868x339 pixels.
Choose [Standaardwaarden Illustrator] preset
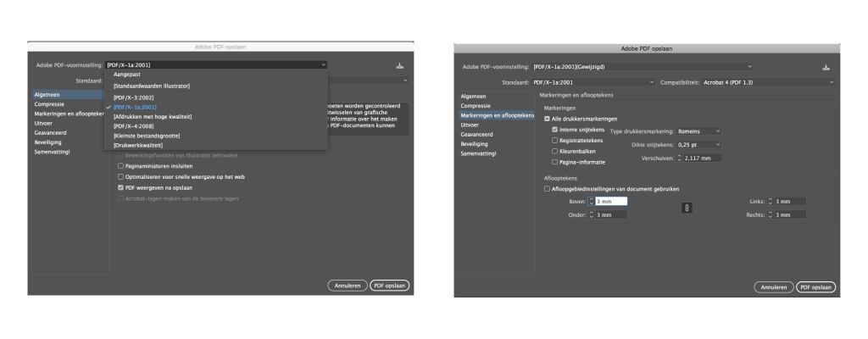tap(216, 86)
